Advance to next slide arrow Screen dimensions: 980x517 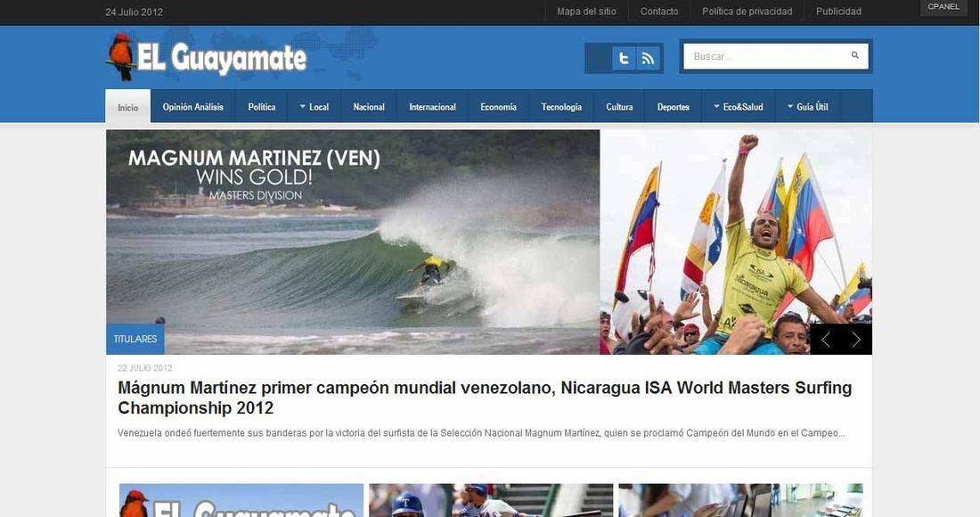point(856,340)
